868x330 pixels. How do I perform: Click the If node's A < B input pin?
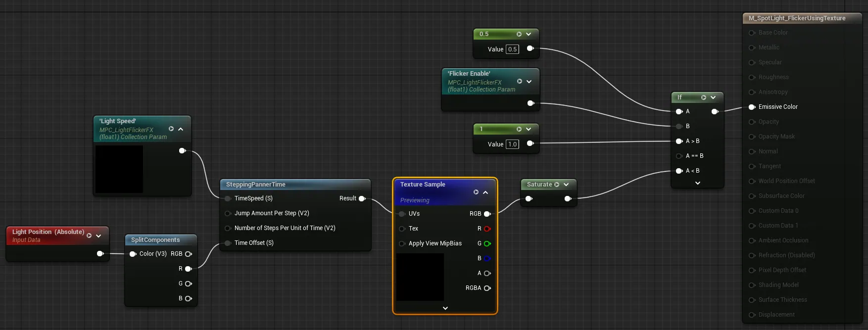point(679,171)
